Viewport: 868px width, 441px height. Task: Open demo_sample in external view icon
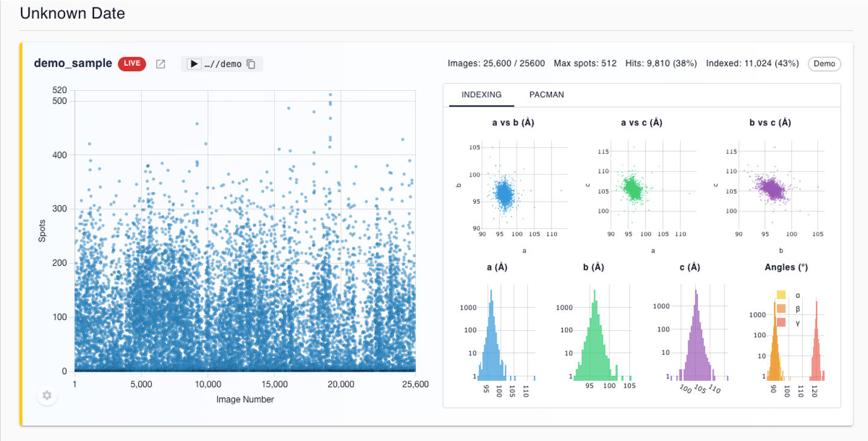160,64
